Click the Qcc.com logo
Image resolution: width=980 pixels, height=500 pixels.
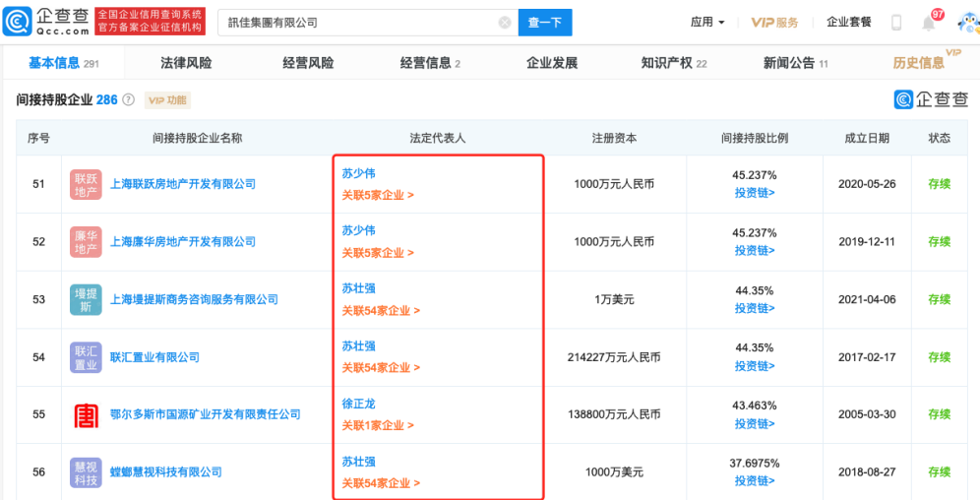47,22
